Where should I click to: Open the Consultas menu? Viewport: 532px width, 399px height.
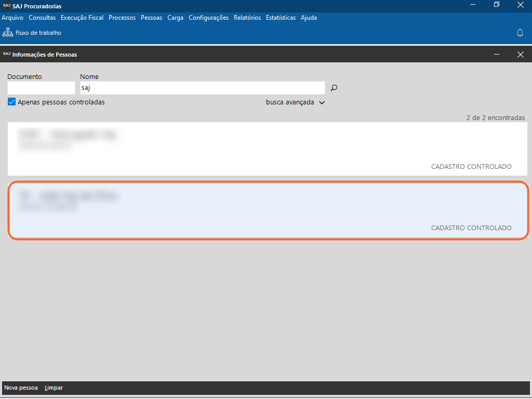[x=42, y=18]
